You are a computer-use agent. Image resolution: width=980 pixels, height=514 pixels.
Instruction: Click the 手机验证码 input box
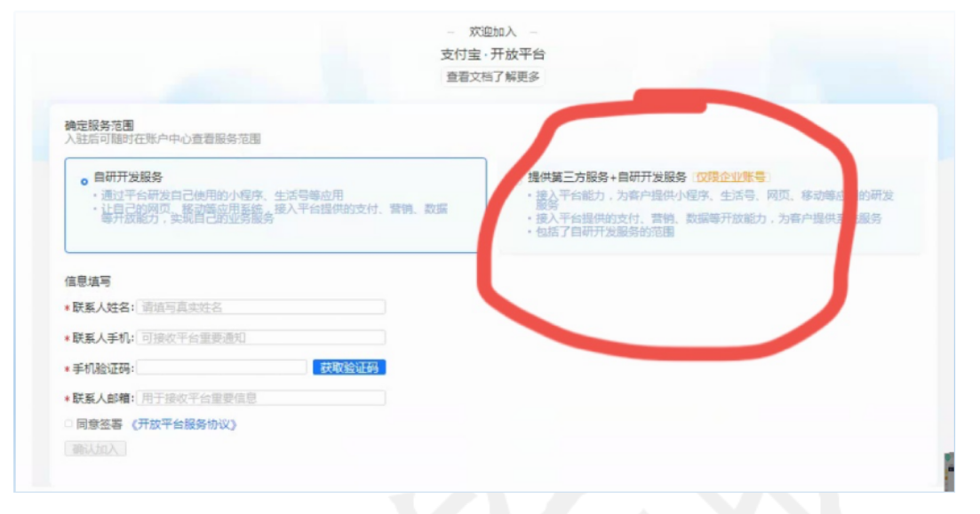point(222,368)
